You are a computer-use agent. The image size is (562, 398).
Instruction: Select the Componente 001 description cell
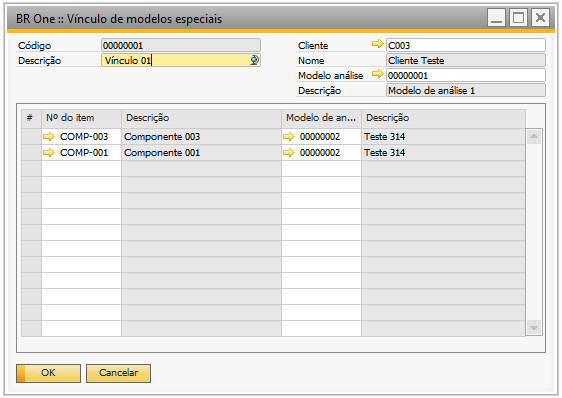click(x=201, y=153)
